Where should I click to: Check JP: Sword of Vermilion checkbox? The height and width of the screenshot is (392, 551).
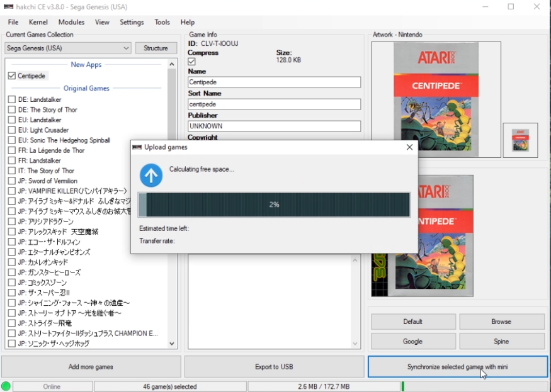pos(11,181)
